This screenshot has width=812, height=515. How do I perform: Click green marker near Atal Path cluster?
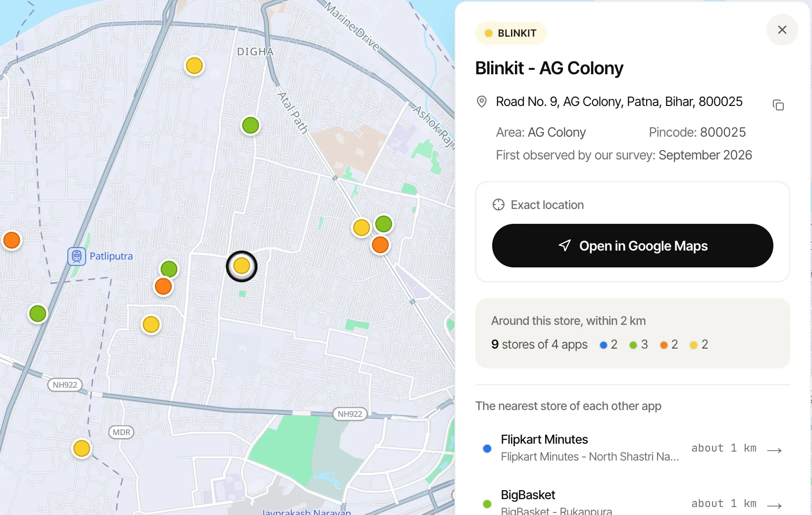click(384, 224)
